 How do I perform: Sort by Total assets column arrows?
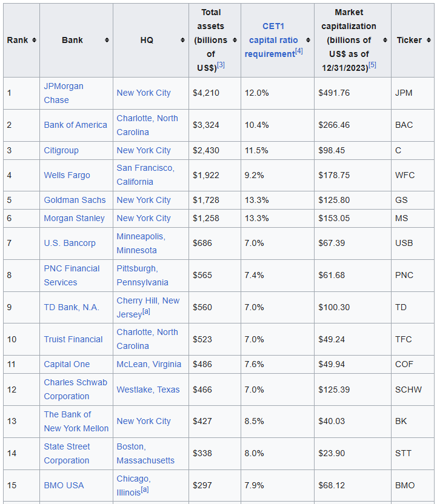pos(235,40)
